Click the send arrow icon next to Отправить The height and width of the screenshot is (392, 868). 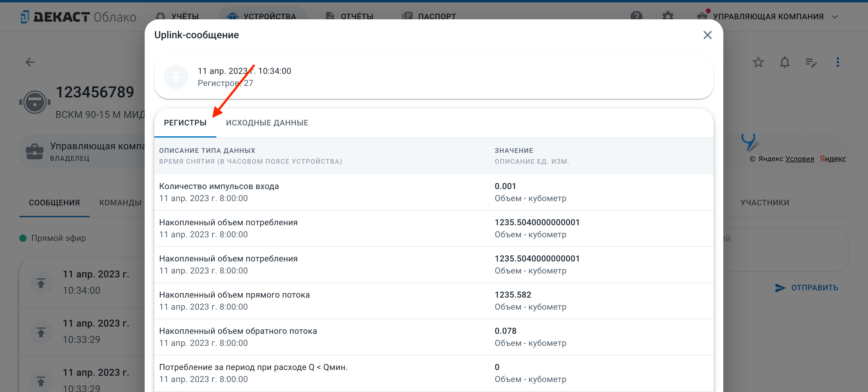click(x=780, y=287)
